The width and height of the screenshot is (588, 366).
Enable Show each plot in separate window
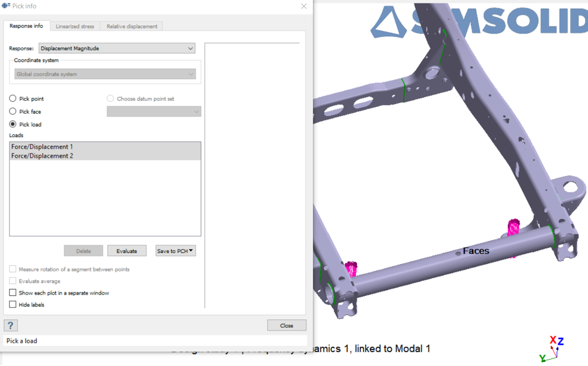click(x=13, y=293)
